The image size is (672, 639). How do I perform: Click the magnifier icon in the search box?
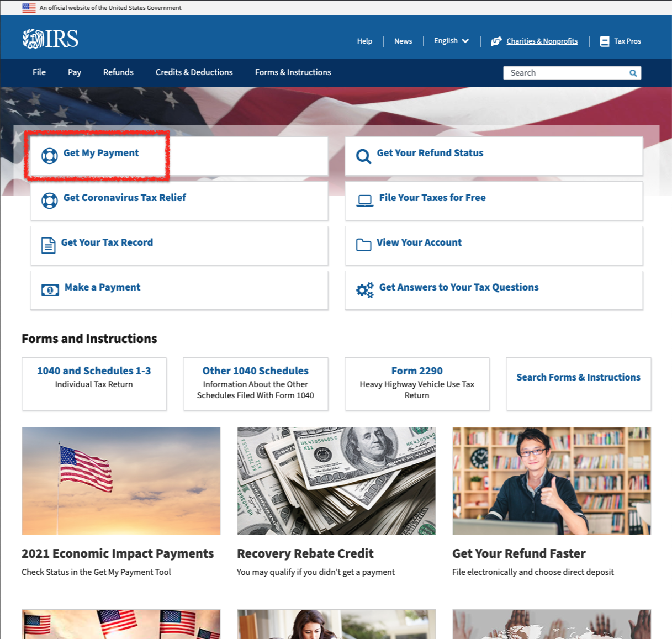[633, 73]
